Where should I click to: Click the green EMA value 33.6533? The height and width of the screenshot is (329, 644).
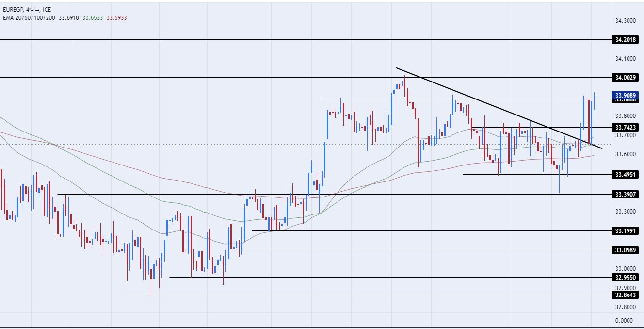click(93, 17)
